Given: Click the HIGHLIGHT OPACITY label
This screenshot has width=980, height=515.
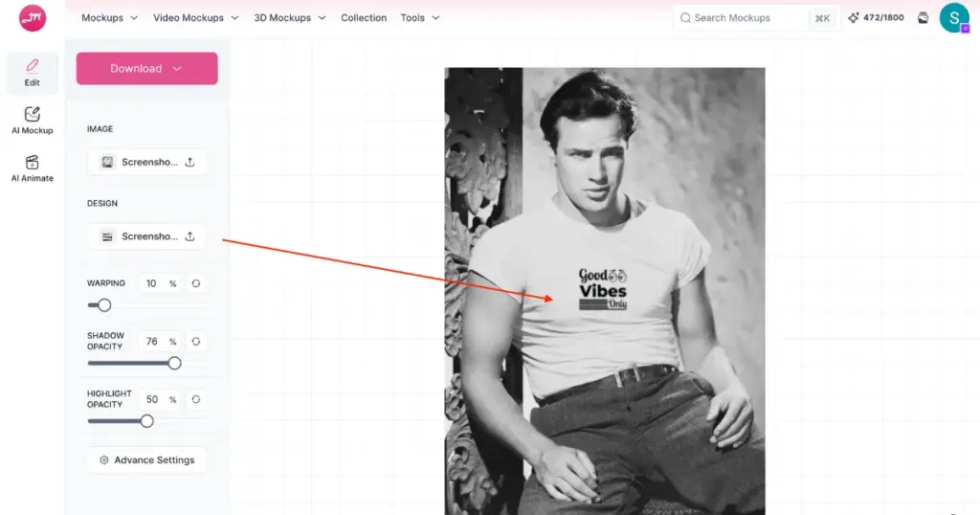Looking at the screenshot, I should pos(109,399).
